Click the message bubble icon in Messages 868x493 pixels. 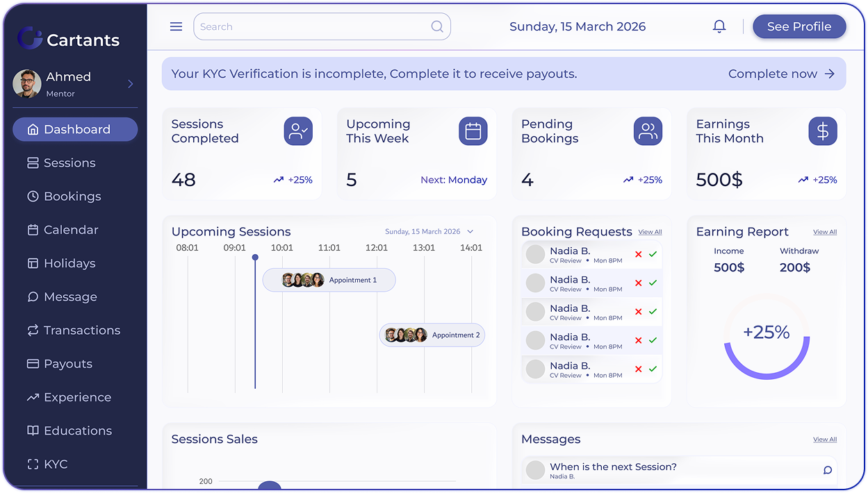(x=828, y=470)
